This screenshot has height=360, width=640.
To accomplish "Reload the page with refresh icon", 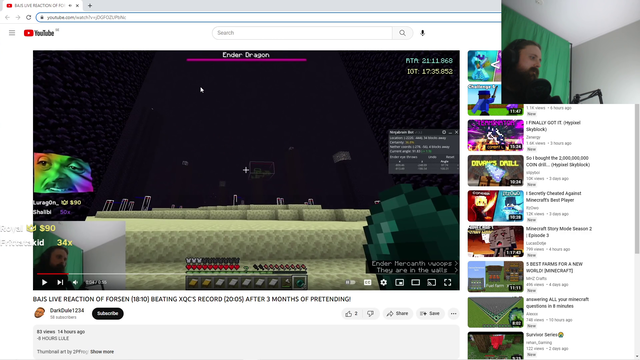I will 29,17.
